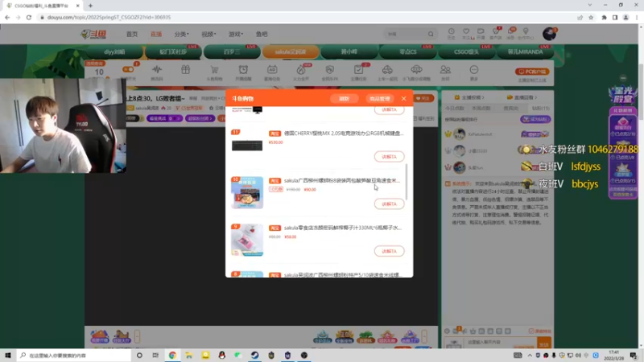Open the customer service icon with badge
Image resolution: width=644 pixels, height=362 pixels.
(x=496, y=33)
